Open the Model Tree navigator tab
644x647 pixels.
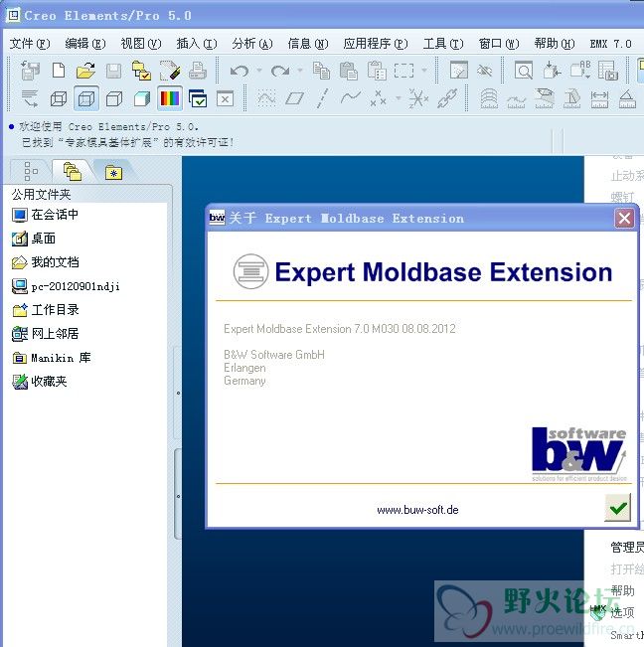[31, 171]
